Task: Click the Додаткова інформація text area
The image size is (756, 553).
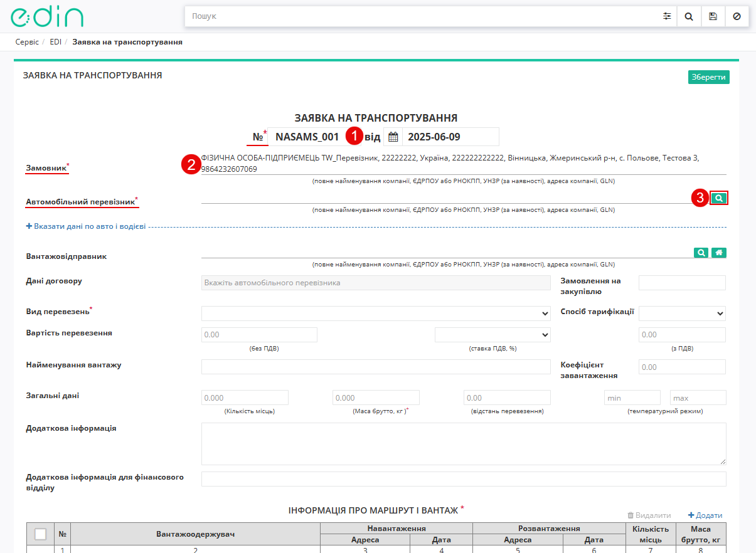Action: point(464,443)
